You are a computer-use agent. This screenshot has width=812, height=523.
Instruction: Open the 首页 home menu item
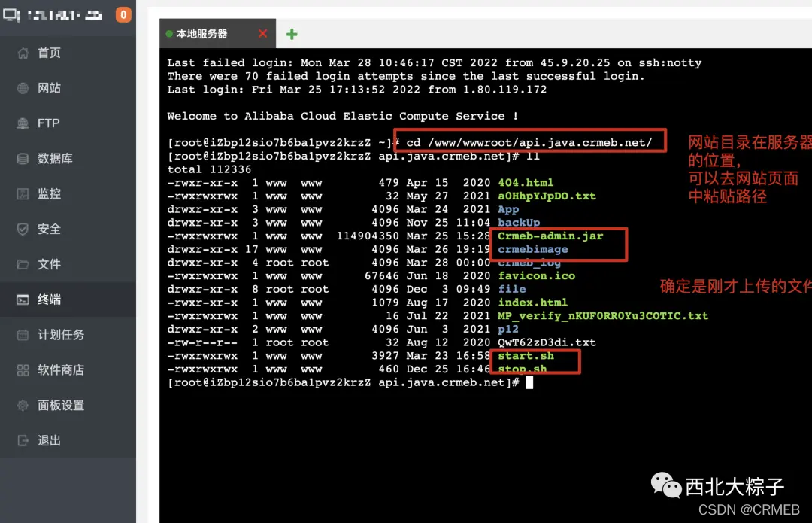tap(68, 53)
